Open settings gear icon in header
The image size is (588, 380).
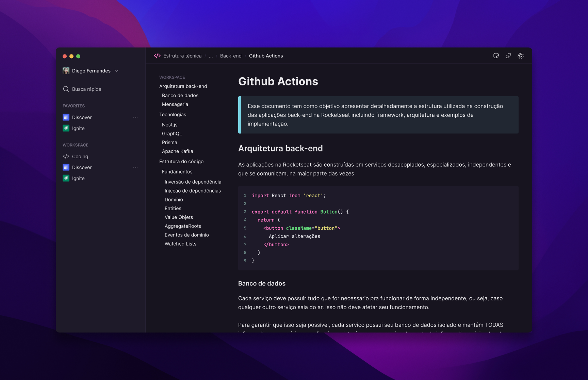[x=520, y=56]
